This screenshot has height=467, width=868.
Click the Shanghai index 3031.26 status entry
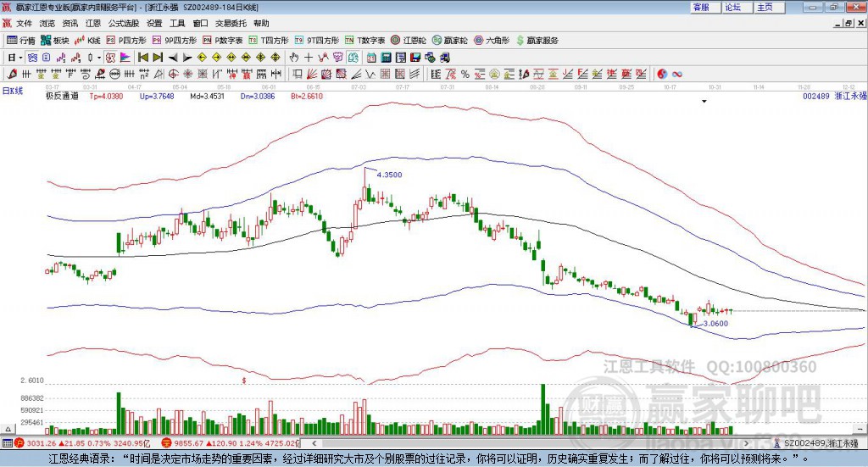82,443
